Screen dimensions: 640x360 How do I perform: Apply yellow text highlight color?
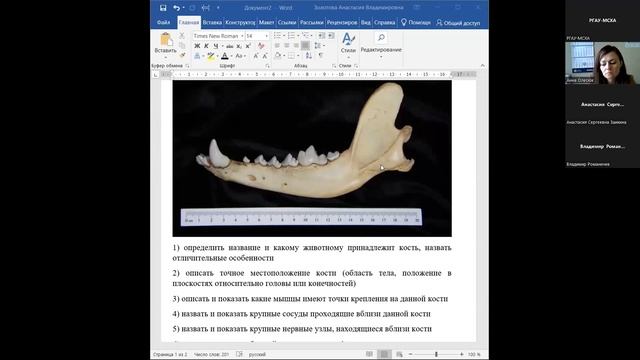pyautogui.click(x=211, y=56)
